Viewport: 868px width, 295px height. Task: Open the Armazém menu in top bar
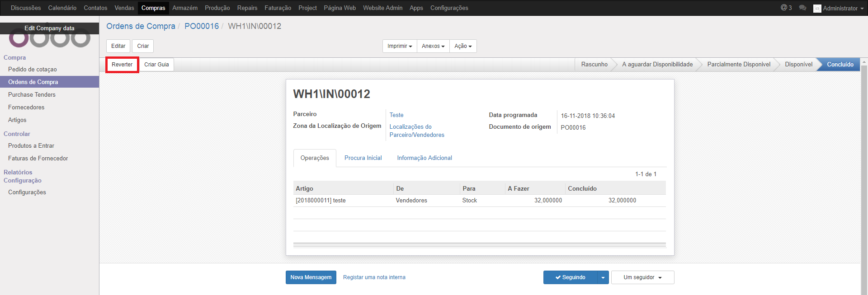(185, 8)
